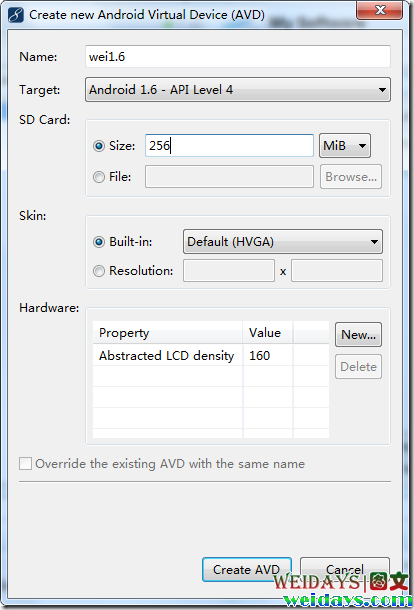This screenshot has height=610, width=414.
Task: Click the resolution width field
Action: click(x=229, y=271)
